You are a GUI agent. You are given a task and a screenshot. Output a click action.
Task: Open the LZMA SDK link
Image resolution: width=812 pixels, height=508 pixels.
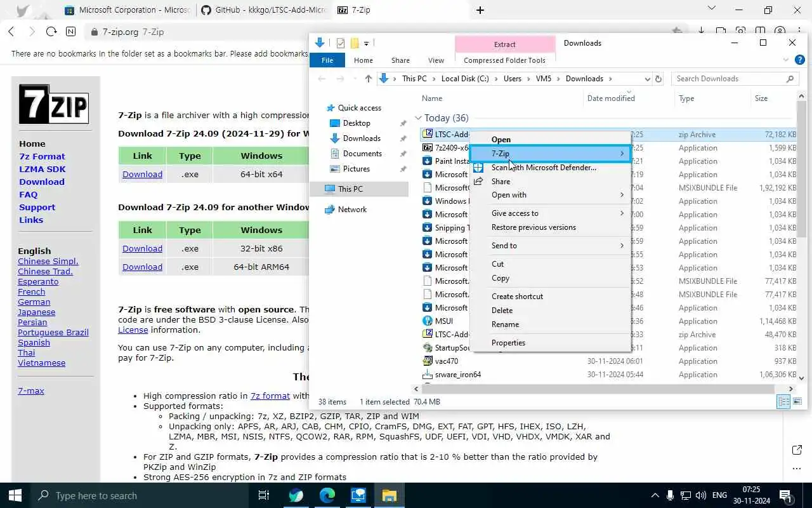tap(43, 169)
